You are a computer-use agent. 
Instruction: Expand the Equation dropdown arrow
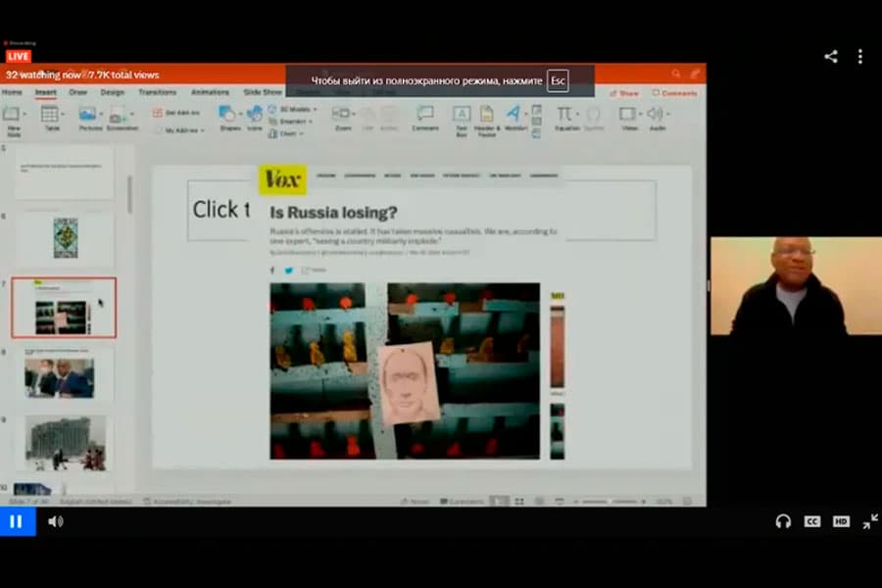pos(577,114)
